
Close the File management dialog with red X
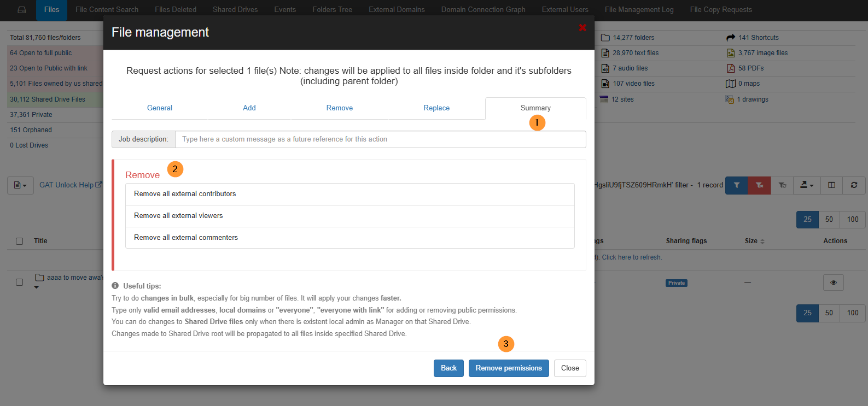[x=582, y=27]
